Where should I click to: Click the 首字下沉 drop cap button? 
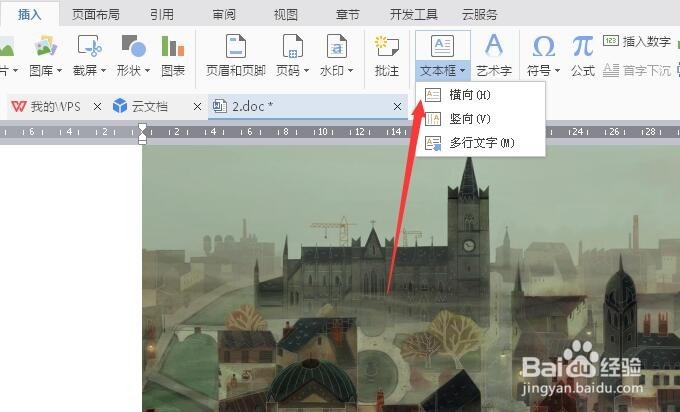coord(637,70)
